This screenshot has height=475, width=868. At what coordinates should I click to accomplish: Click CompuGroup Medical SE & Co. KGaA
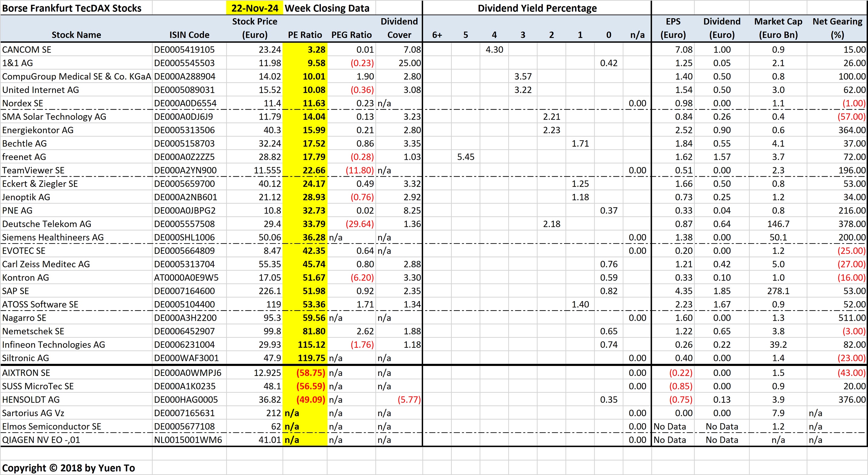tap(77, 77)
